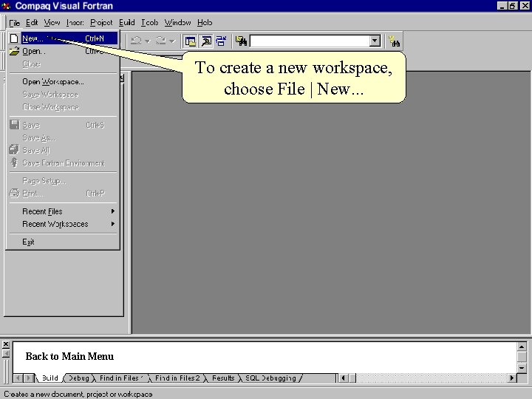Click the horizontal scroll-right arrow in Output
532x399 pixels.
pos(512,378)
